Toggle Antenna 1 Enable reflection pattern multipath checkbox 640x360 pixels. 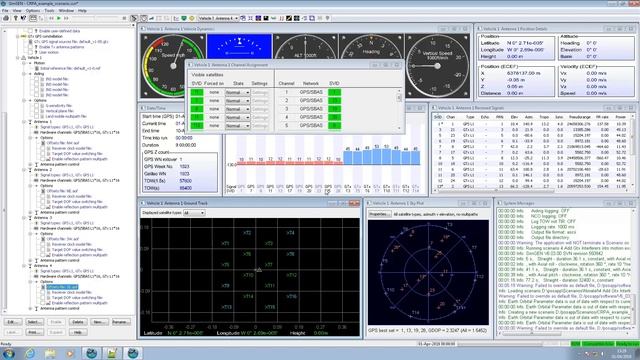point(42,159)
